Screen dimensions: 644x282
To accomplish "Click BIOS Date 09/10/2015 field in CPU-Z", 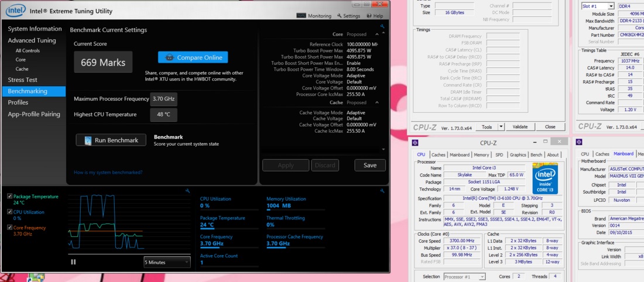I will tap(626, 232).
